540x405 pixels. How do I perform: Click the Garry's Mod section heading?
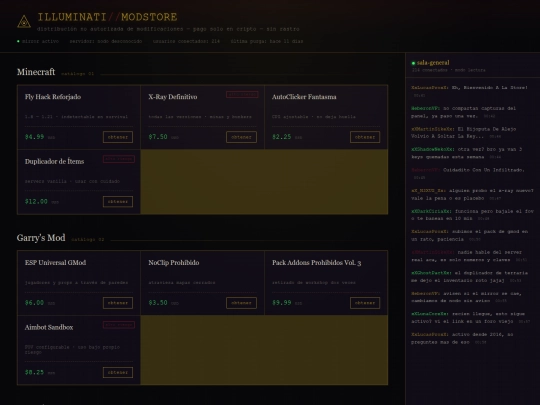[41, 238]
